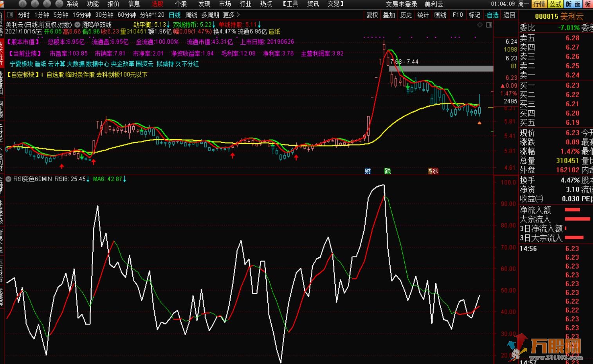Click the green 跌 marker on the chart
Viewport: 593px width, 364px height.
[388, 171]
